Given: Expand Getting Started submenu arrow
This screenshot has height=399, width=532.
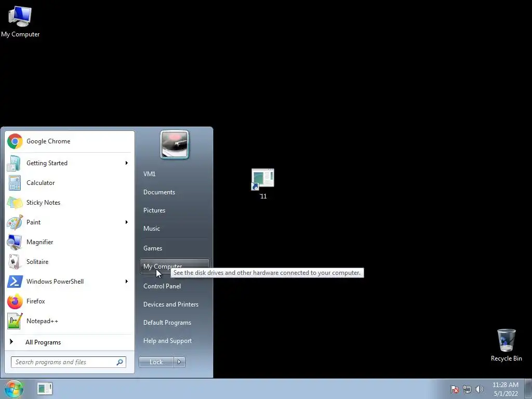Looking at the screenshot, I should pyautogui.click(x=127, y=163).
